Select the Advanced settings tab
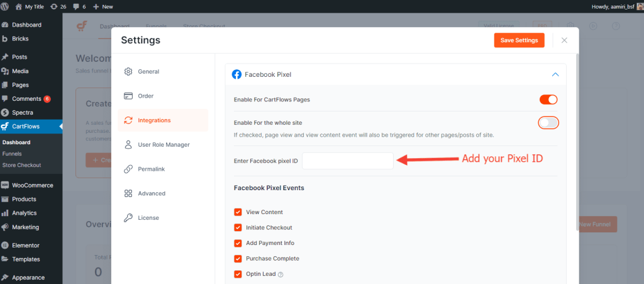Screen dimensions: 644x284 163,193
